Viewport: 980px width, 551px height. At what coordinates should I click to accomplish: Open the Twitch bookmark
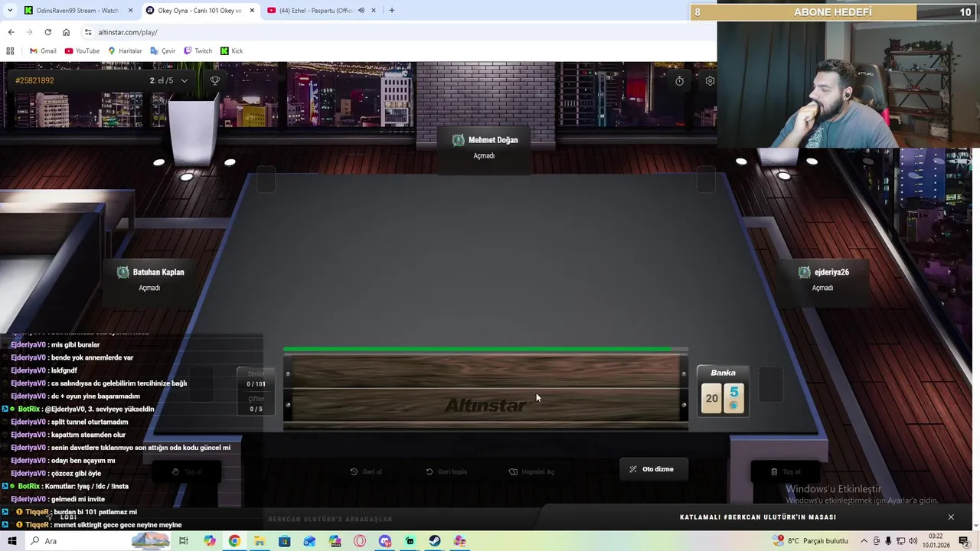tap(198, 51)
